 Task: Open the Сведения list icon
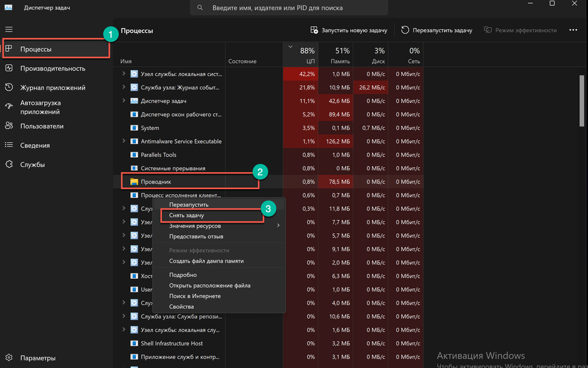click(9, 145)
